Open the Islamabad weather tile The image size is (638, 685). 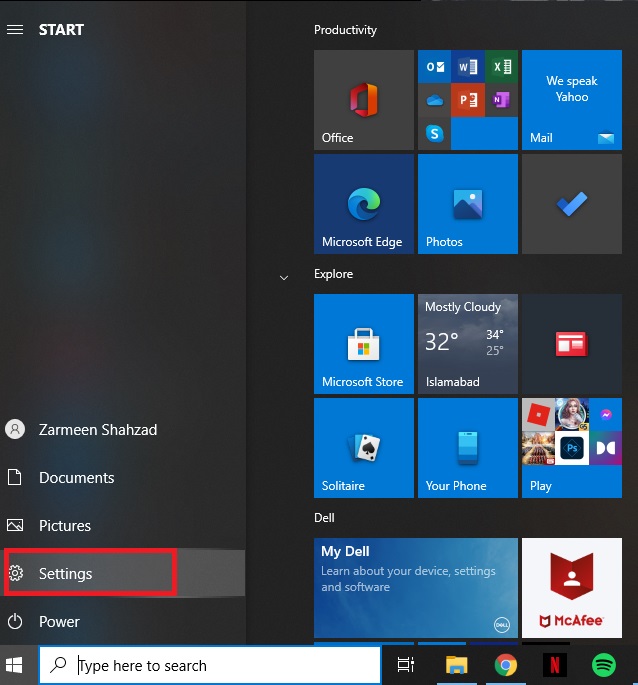point(468,344)
